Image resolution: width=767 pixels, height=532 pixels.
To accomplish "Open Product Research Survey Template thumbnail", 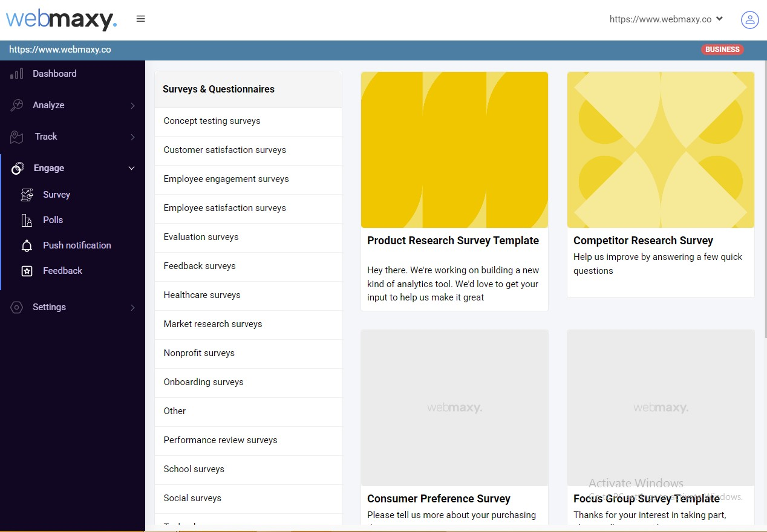I will pyautogui.click(x=454, y=150).
